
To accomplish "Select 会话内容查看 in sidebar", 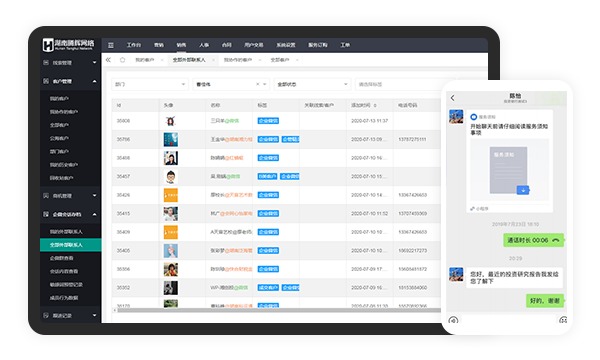I will pos(64,271).
